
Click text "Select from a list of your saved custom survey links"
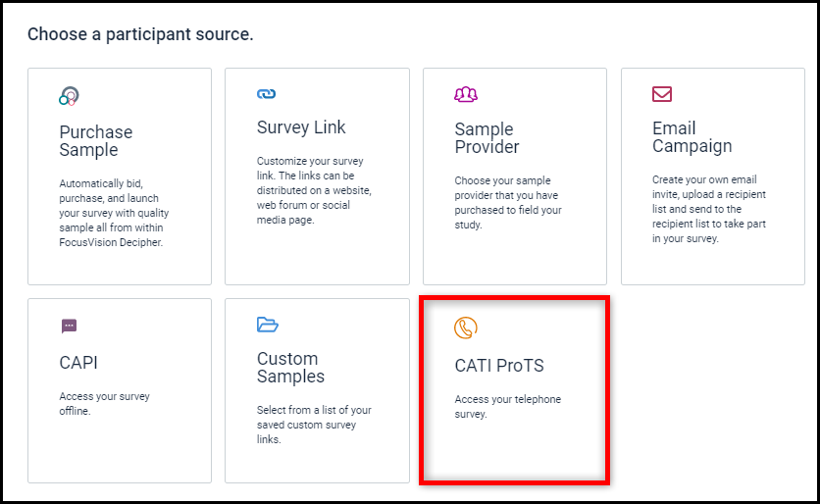coord(314,425)
